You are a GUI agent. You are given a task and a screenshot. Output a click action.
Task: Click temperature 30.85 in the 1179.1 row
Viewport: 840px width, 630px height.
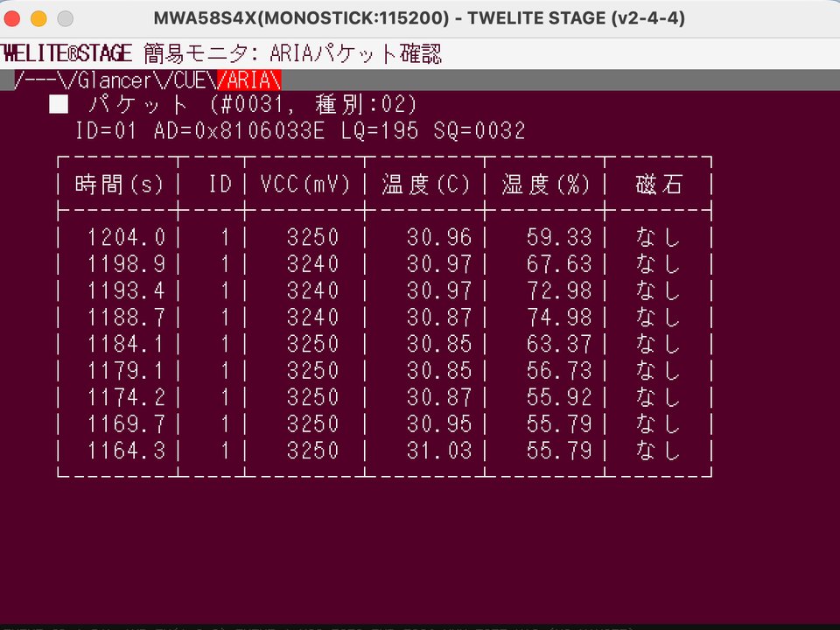pos(439,371)
